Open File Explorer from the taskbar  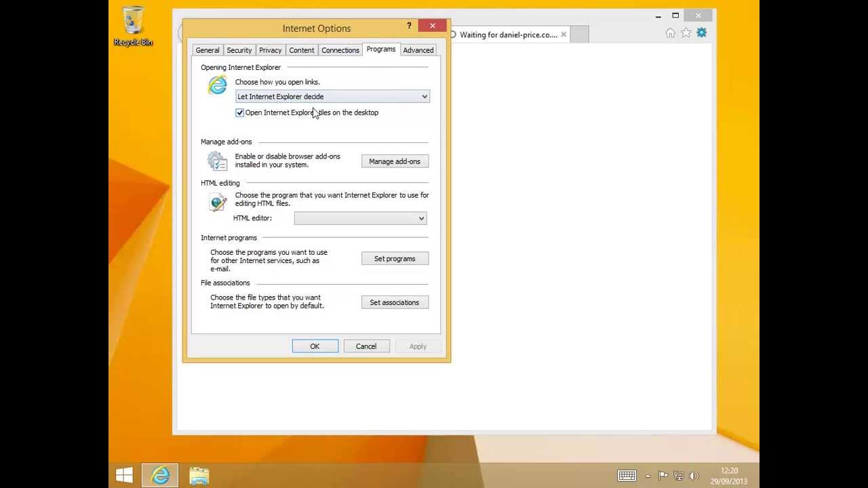point(199,476)
